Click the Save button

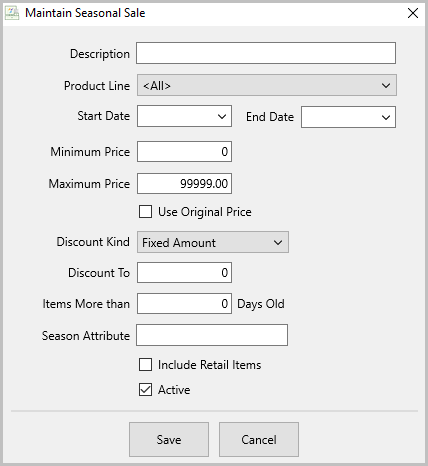[169, 440]
